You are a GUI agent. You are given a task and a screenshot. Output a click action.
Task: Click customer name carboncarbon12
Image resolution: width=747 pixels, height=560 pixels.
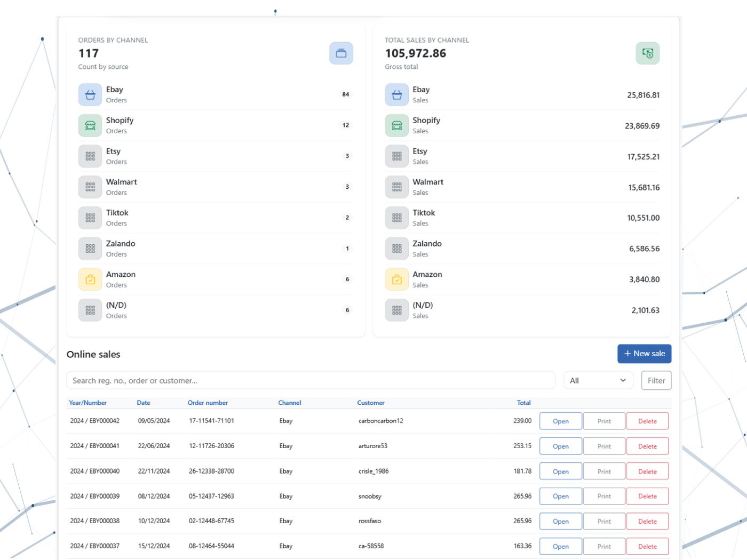[381, 421]
